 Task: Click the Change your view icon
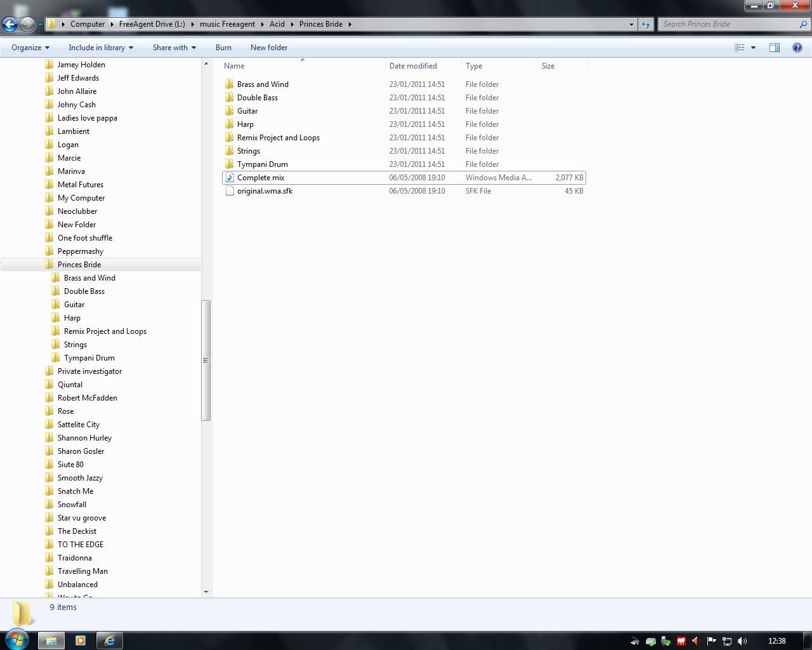click(x=740, y=48)
